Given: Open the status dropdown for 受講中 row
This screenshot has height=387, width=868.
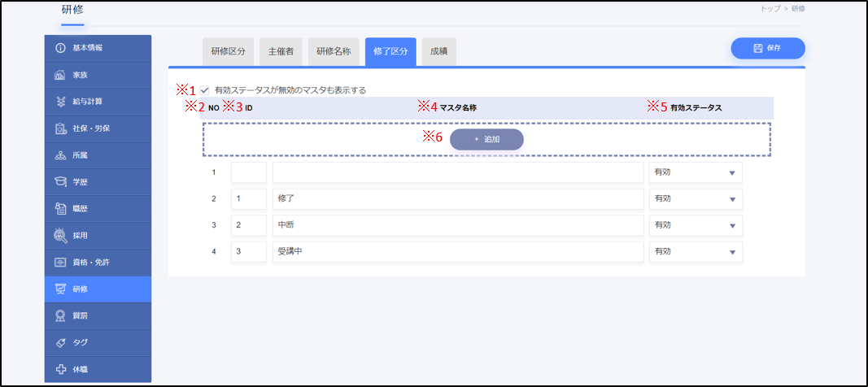Looking at the screenshot, I should click(696, 252).
